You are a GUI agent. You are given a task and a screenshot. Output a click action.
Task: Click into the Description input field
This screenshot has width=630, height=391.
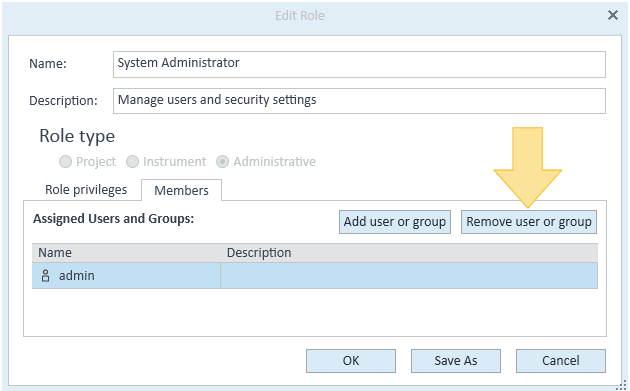click(x=359, y=101)
